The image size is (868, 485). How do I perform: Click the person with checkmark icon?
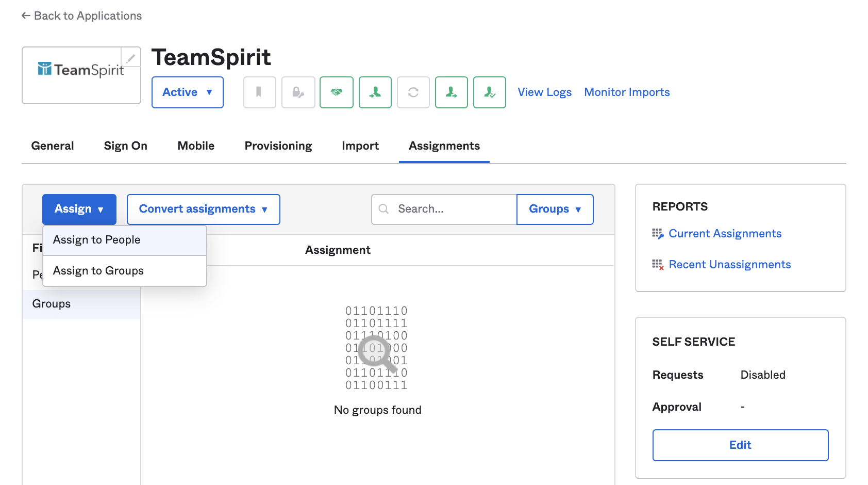click(x=489, y=92)
